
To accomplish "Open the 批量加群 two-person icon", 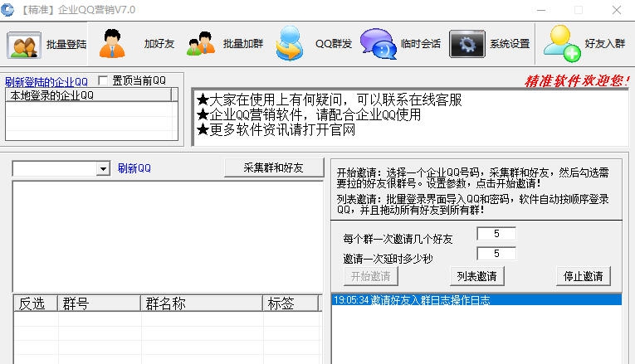I will pos(201,44).
